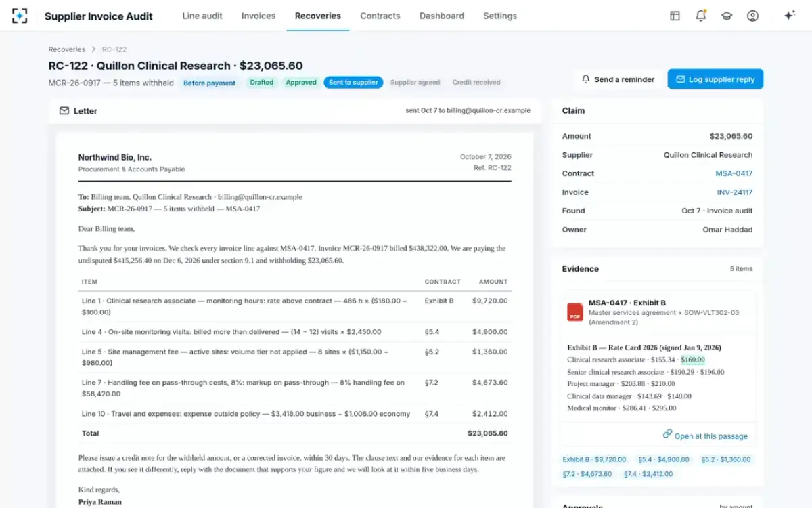Click Line 4 On-site monitoring visits row
The width and height of the screenshot is (812, 508).
(x=294, y=332)
